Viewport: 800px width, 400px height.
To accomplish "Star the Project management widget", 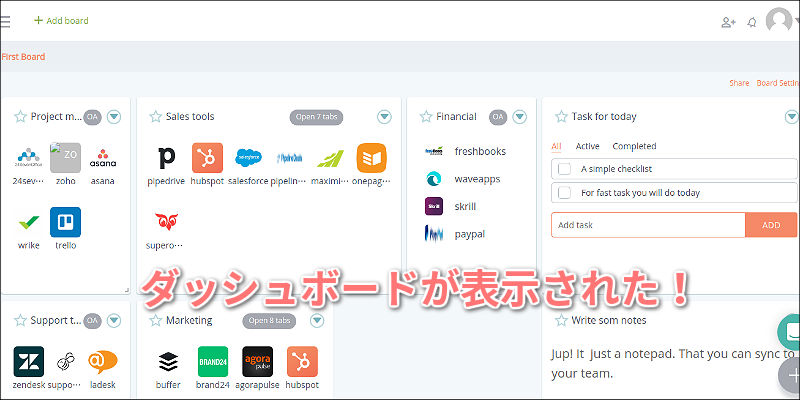I will pos(20,117).
